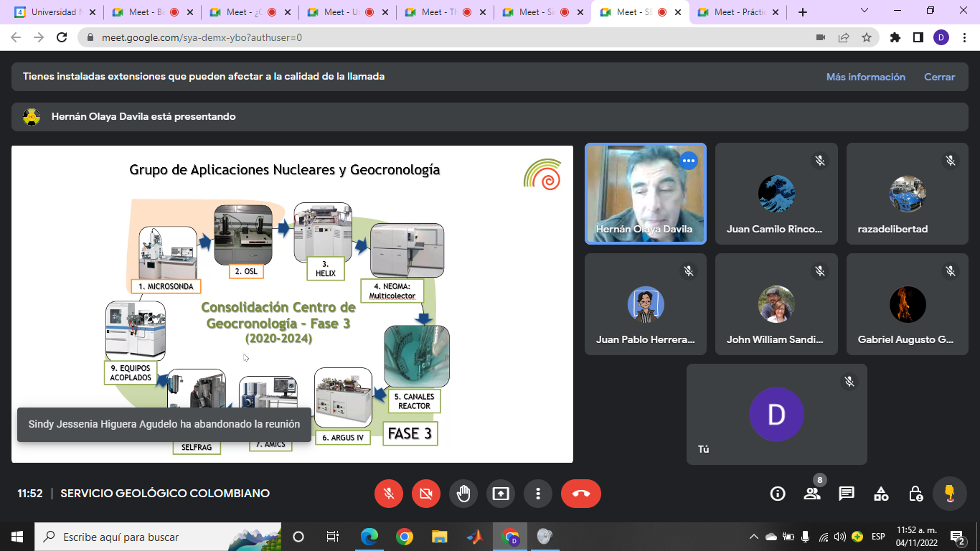Dismiss the extensions warning with Cerrar
This screenshot has width=980, height=551.
[939, 77]
